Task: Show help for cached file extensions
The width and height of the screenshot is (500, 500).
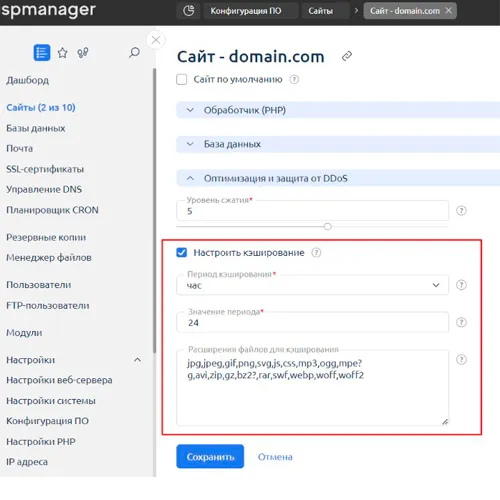Action: point(461,360)
